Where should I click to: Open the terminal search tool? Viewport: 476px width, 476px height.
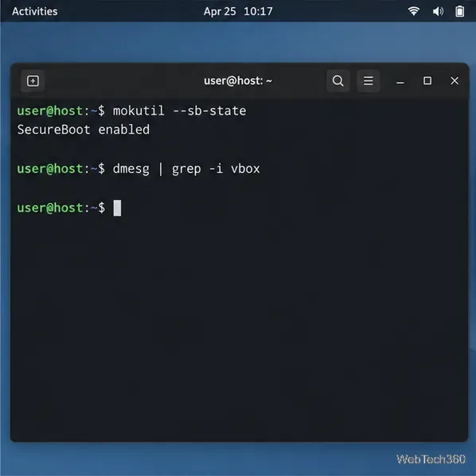[337, 80]
